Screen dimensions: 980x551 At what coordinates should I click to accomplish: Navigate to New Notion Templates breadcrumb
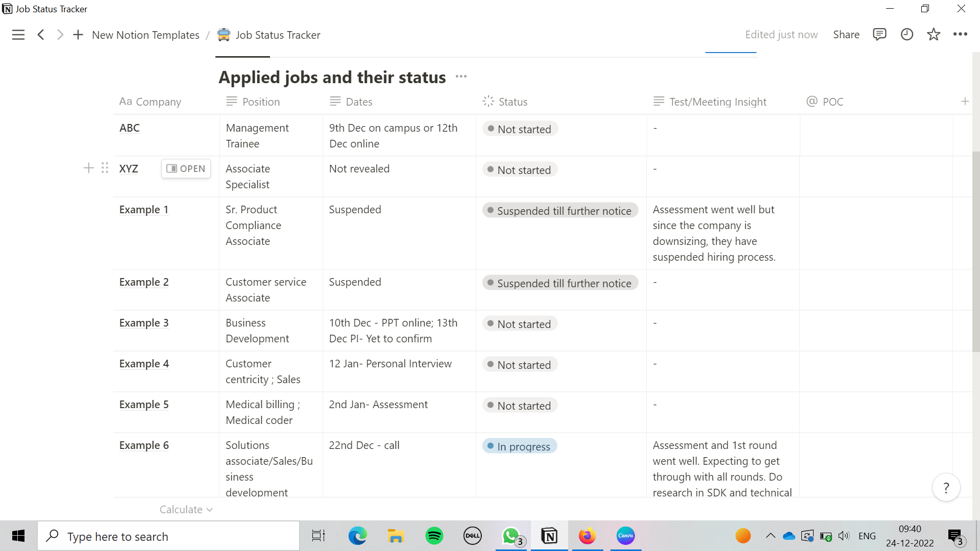[145, 35]
